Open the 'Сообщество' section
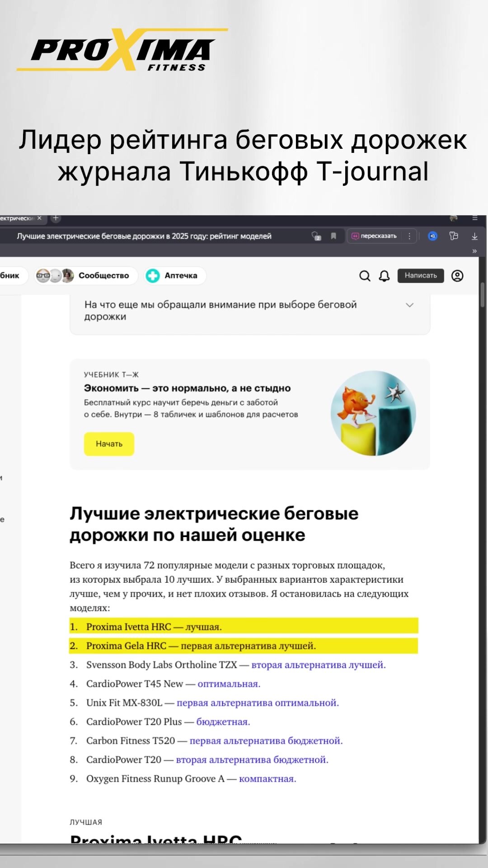The width and height of the screenshot is (488, 868). pos(86,275)
